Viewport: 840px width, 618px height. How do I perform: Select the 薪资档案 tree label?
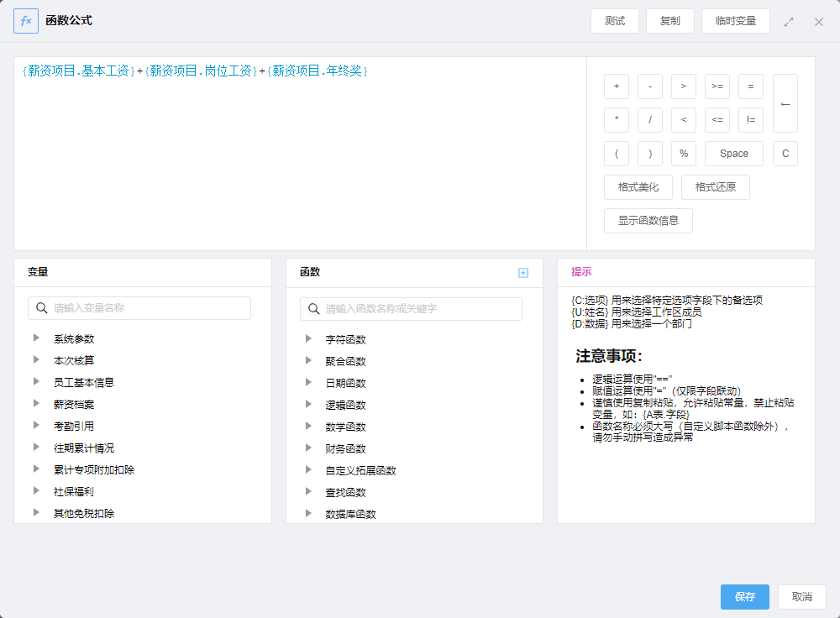coord(74,405)
